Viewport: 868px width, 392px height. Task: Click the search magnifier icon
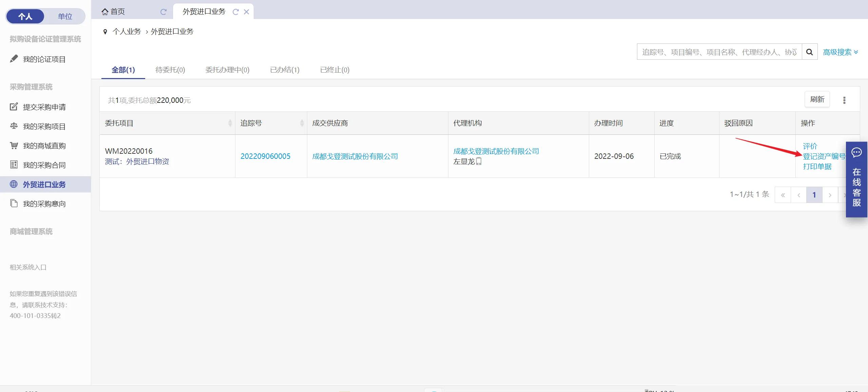pyautogui.click(x=809, y=52)
